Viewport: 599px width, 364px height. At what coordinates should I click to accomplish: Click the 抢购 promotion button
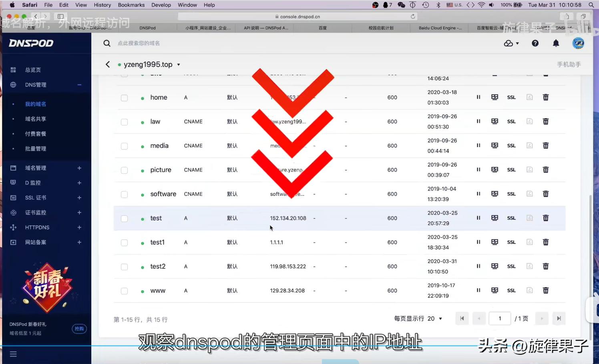pyautogui.click(x=79, y=328)
